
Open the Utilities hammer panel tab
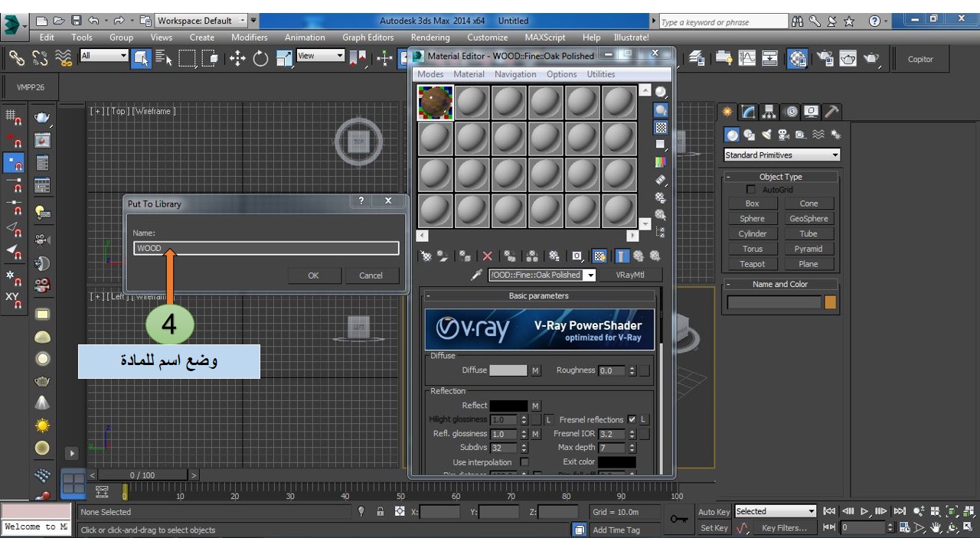coord(831,112)
